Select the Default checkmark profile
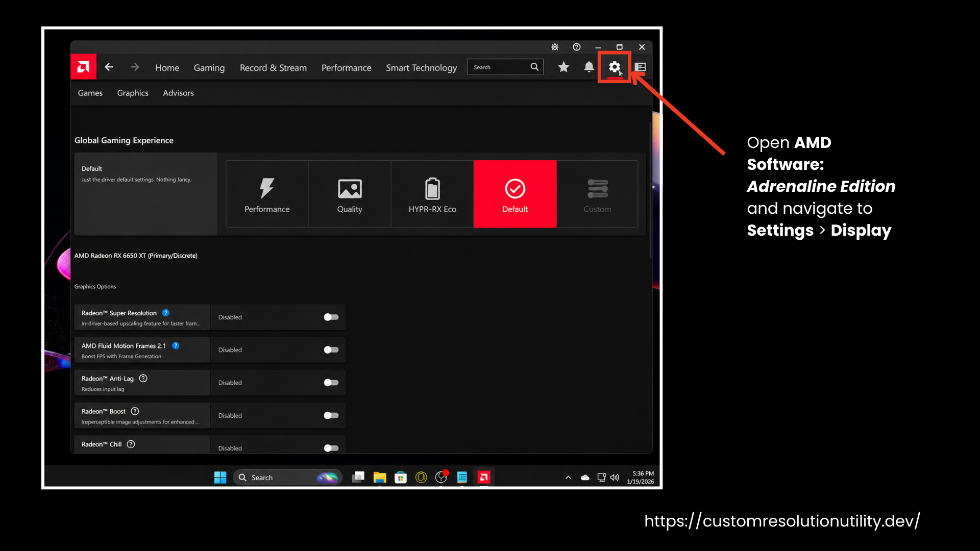This screenshot has width=980, height=551. point(515,194)
